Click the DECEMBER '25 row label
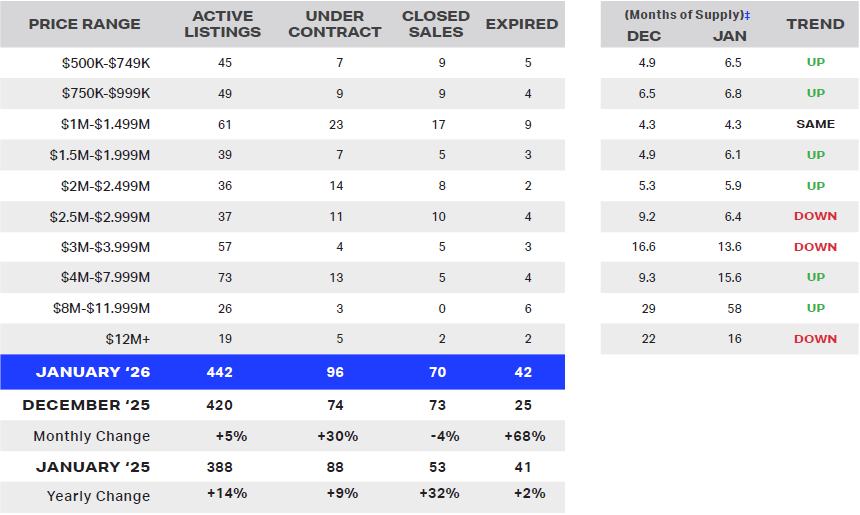This screenshot has height=515, width=860. coord(86,405)
